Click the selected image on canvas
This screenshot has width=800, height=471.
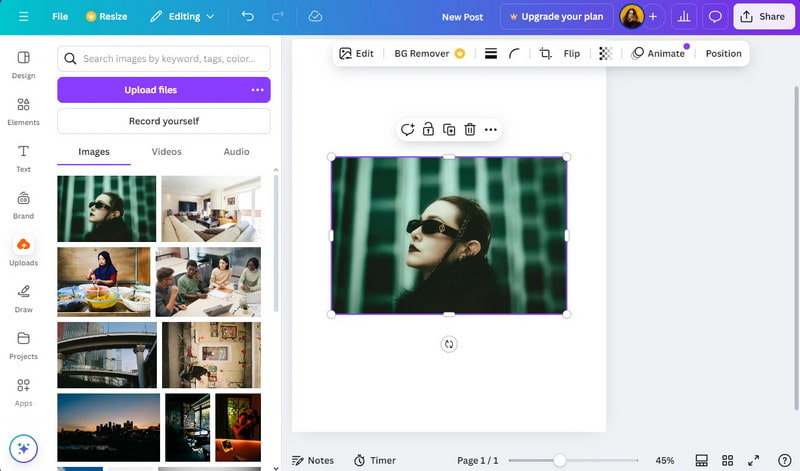coord(449,235)
